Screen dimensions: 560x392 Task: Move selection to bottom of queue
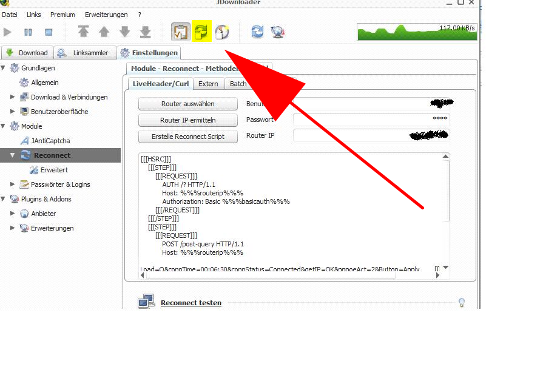coord(146,32)
